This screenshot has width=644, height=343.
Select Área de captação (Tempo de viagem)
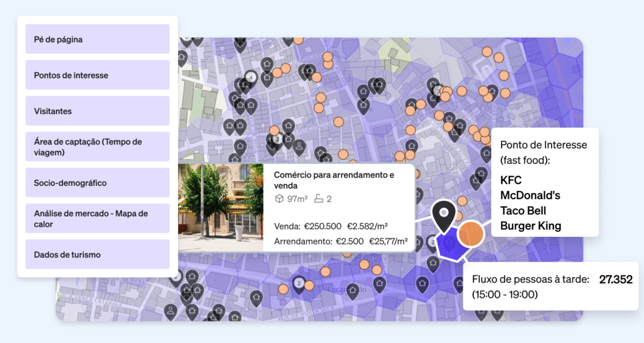click(97, 147)
